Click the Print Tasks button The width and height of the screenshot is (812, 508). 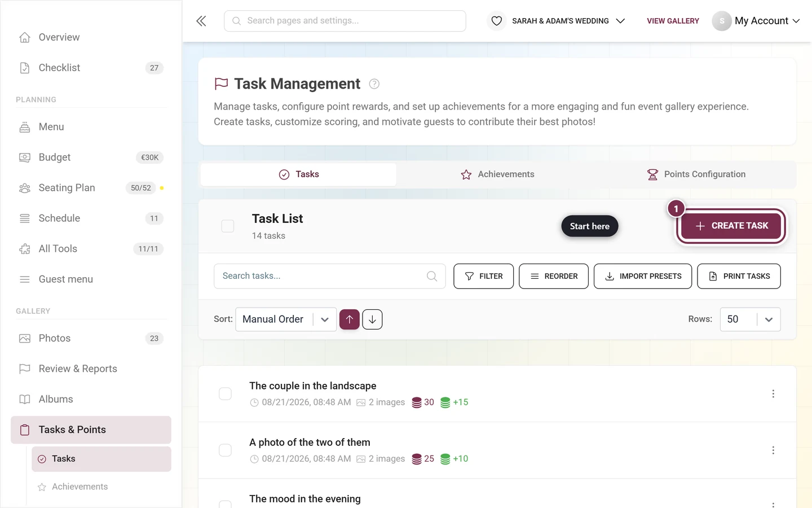pyautogui.click(x=739, y=276)
